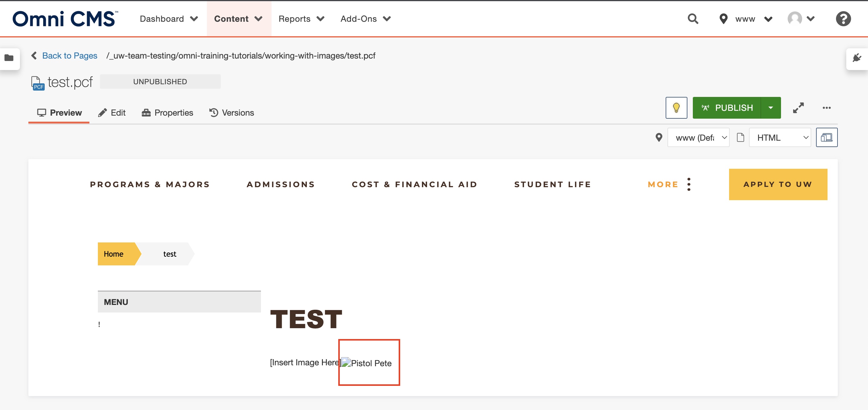The image size is (868, 410).
Task: Expand the Dashboard menu
Action: (x=169, y=19)
